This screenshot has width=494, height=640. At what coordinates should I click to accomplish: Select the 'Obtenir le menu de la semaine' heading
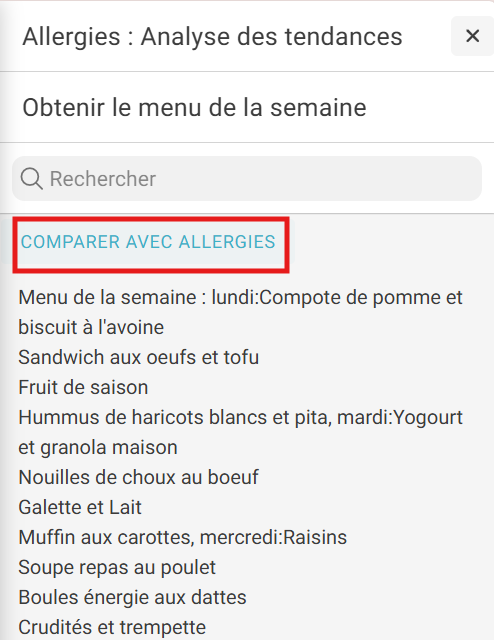tap(194, 108)
